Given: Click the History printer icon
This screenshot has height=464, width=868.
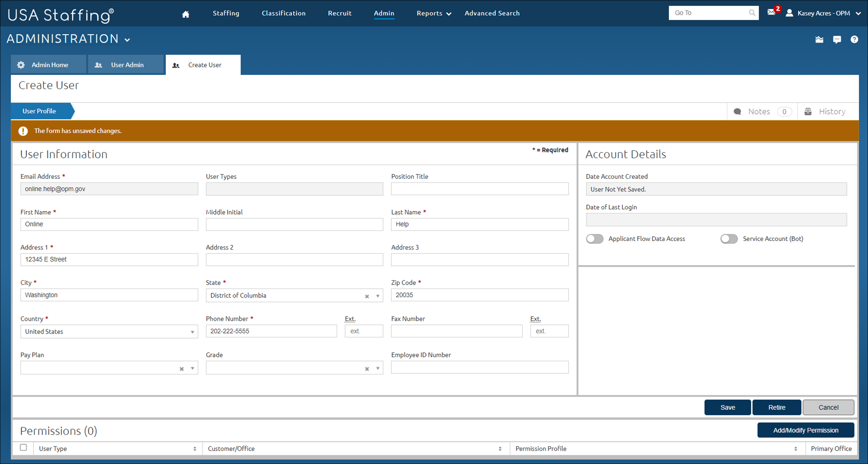Looking at the screenshot, I should (x=809, y=111).
